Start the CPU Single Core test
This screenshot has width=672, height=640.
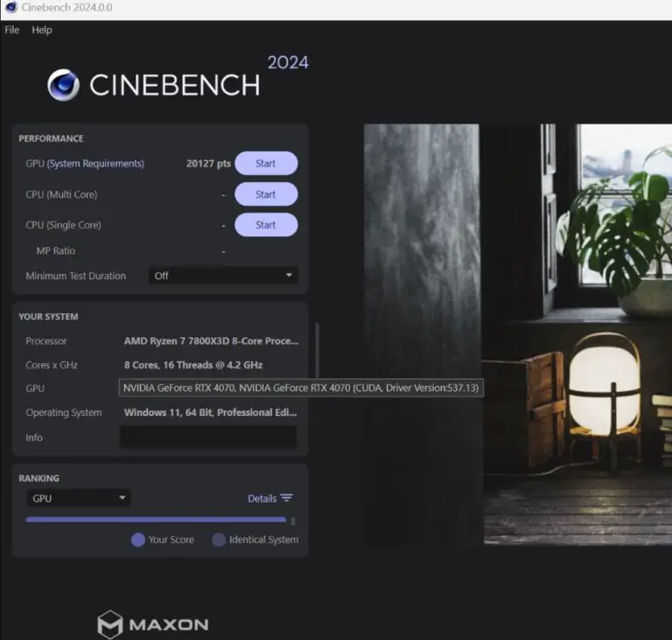coord(266,225)
